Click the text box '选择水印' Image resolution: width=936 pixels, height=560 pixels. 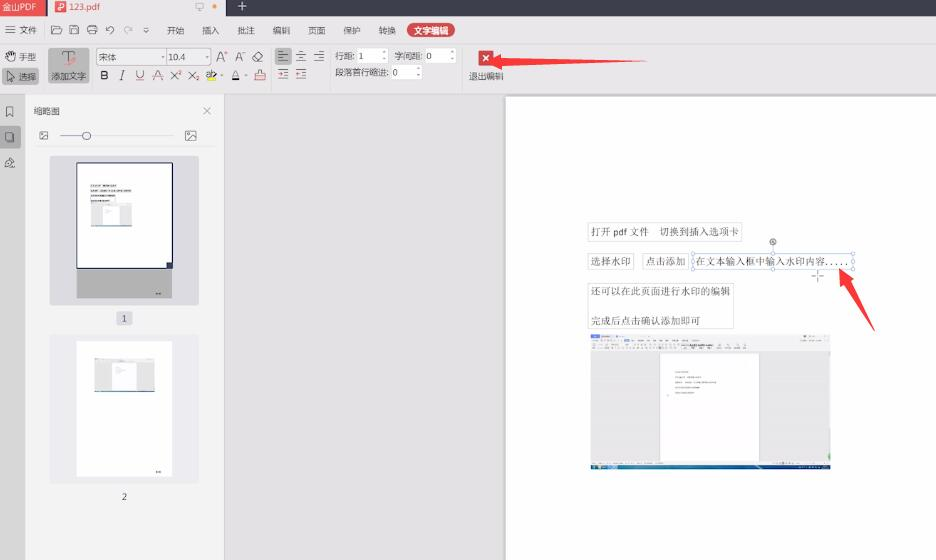point(611,261)
